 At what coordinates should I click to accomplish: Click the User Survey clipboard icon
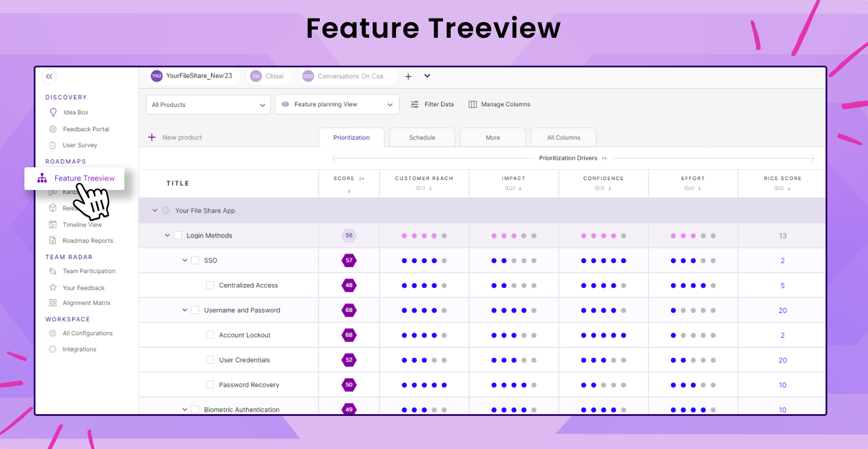tap(53, 145)
